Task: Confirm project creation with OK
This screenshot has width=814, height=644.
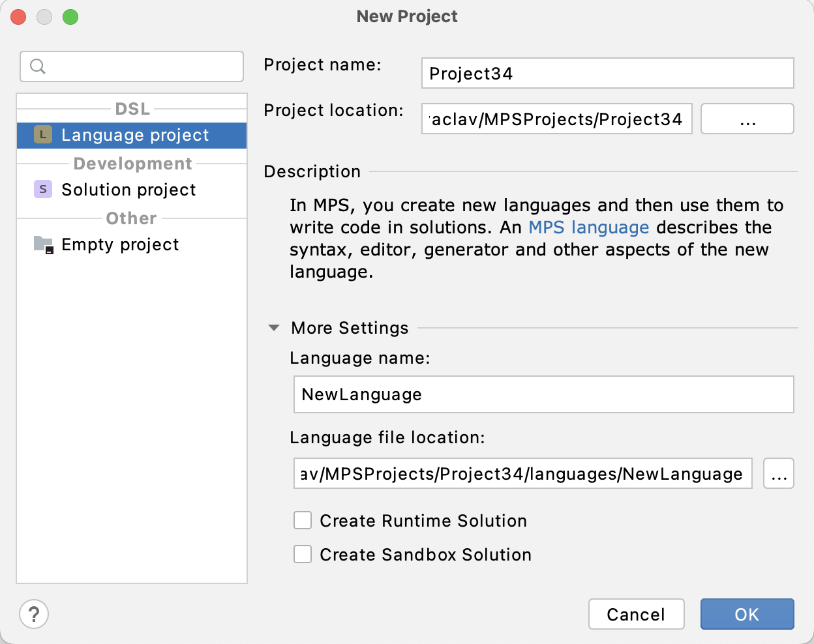Action: coord(747,613)
